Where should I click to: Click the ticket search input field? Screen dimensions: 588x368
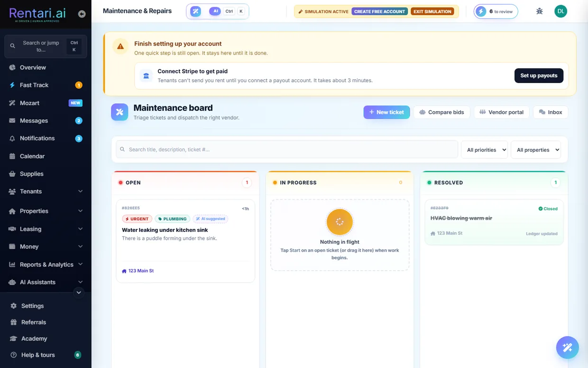(287, 149)
